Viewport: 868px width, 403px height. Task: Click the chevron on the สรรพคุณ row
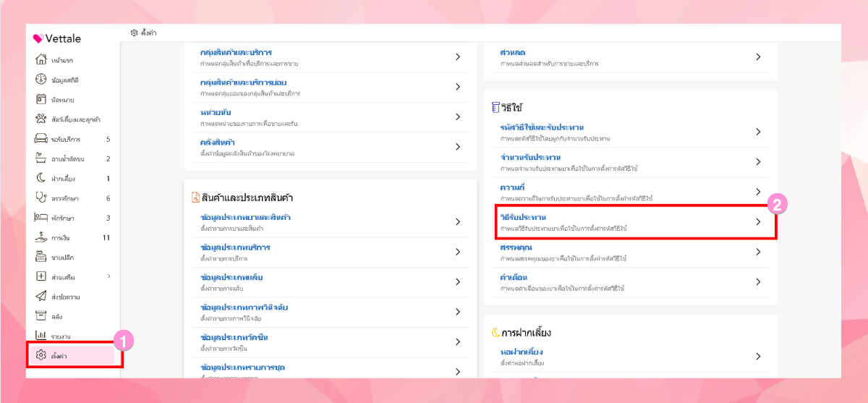tap(758, 252)
